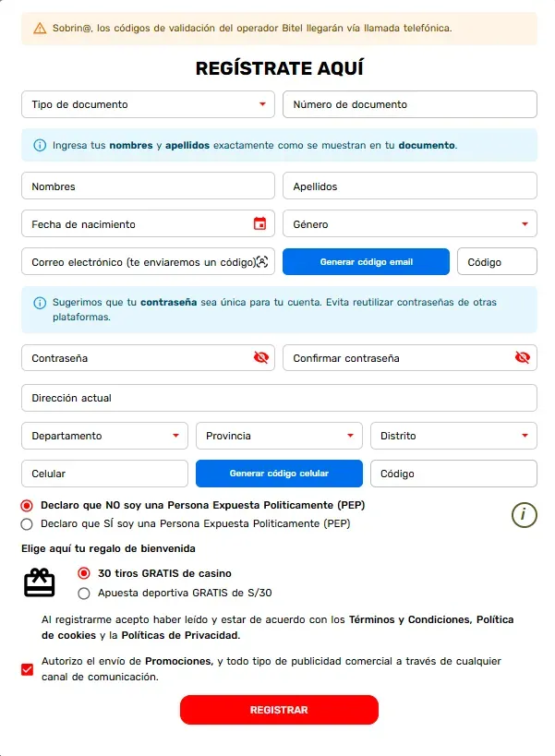Viewport: 555px width, 756px height.
Task: Show the password with the Contraseña eye icon
Action: (x=262, y=357)
